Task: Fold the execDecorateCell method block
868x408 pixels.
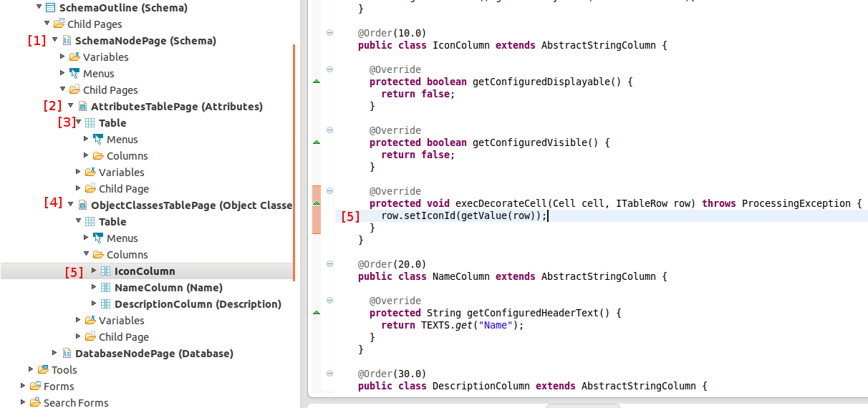Action: pos(329,191)
